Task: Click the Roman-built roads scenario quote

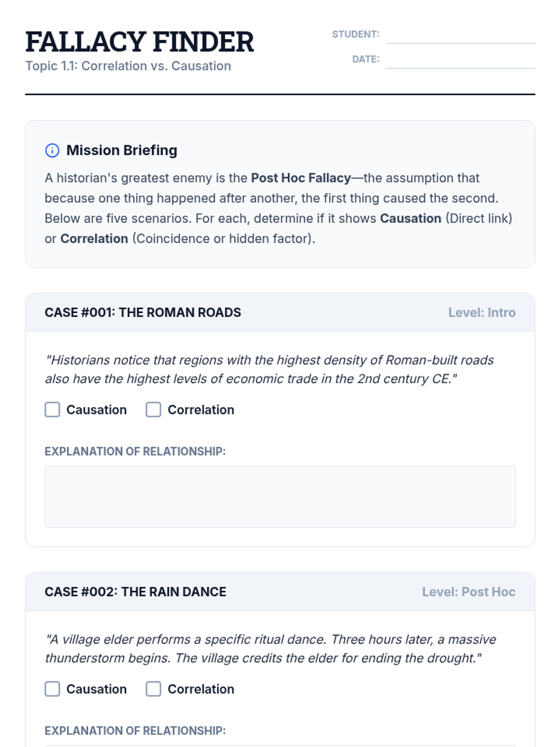Action: tap(269, 369)
